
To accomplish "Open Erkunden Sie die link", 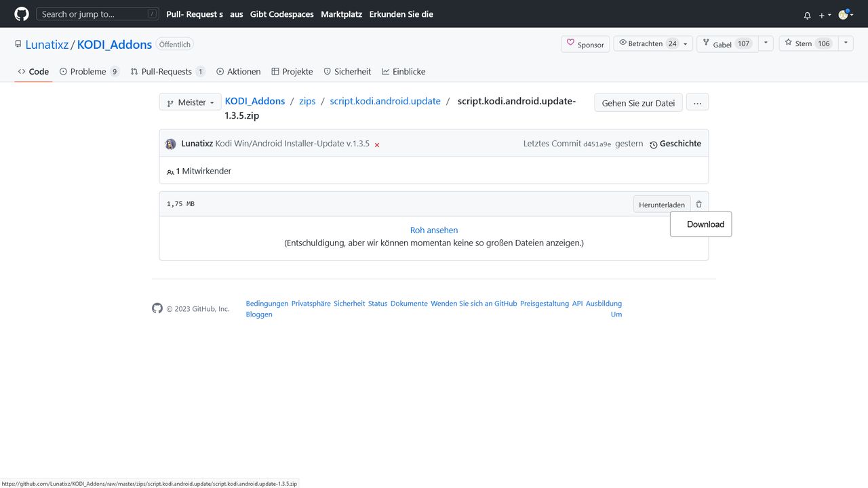I will click(401, 14).
